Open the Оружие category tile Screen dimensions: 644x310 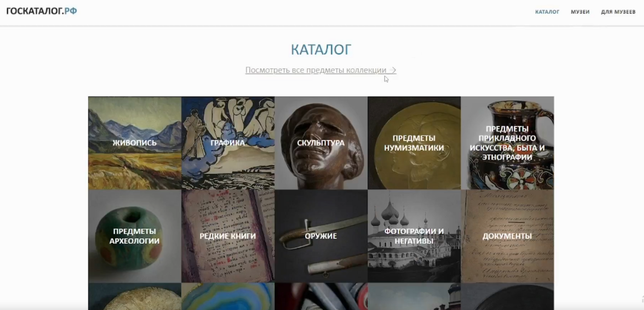point(321,236)
